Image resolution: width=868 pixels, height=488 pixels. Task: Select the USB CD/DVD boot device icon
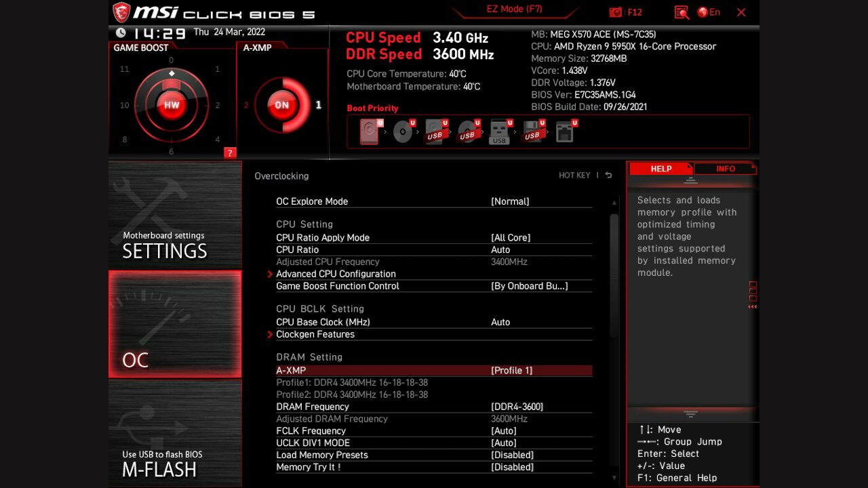(469, 131)
